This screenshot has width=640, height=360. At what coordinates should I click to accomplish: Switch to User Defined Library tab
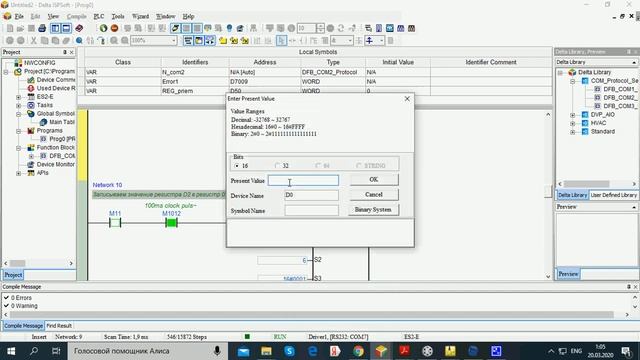613,195
